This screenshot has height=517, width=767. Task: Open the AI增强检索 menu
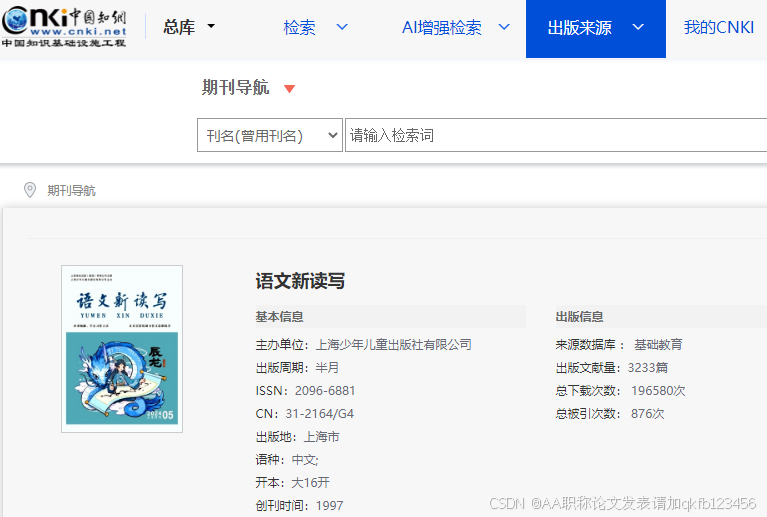pyautogui.click(x=442, y=27)
